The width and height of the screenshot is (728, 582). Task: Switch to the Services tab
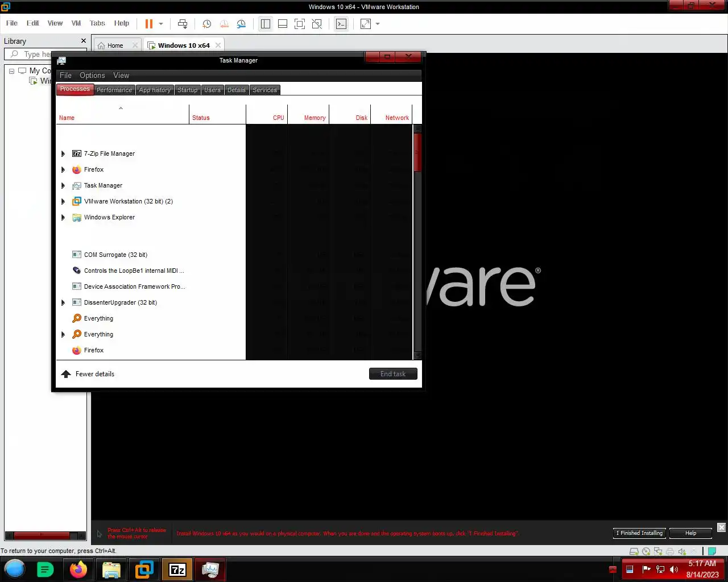(265, 90)
